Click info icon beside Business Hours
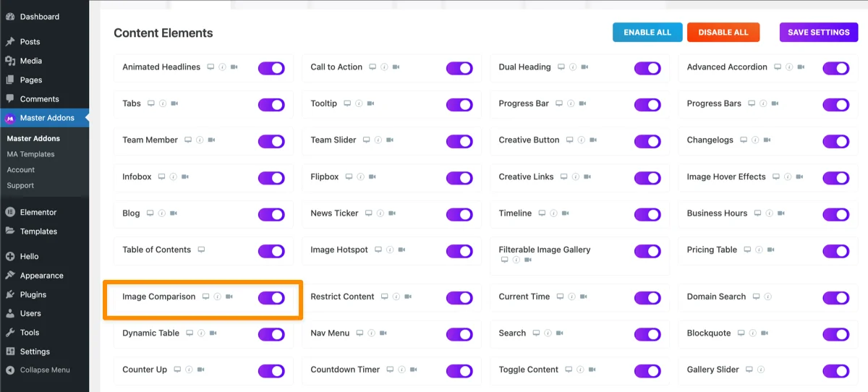This screenshot has height=392, width=868. [769, 213]
